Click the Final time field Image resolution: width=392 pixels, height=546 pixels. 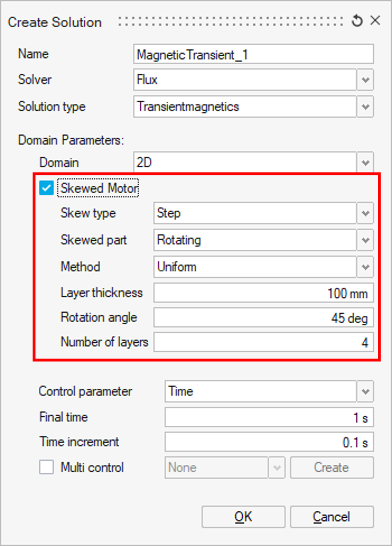269,417
